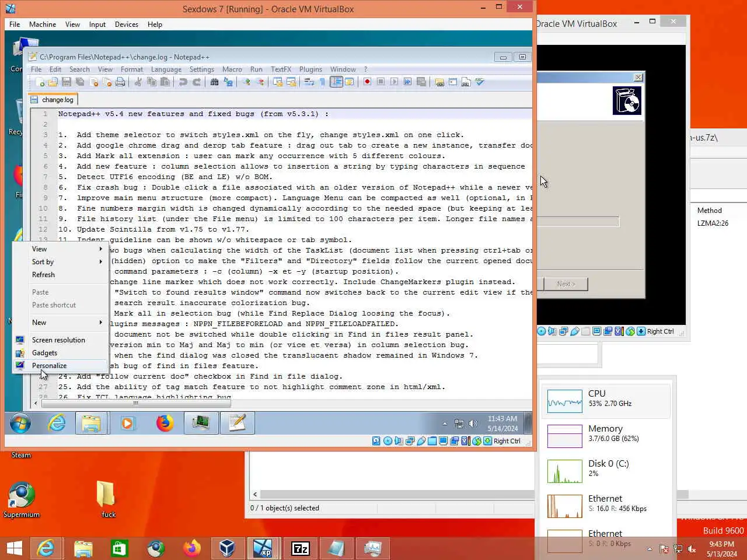Expand New submenu in context menu
This screenshot has height=560, width=747.
point(61,323)
